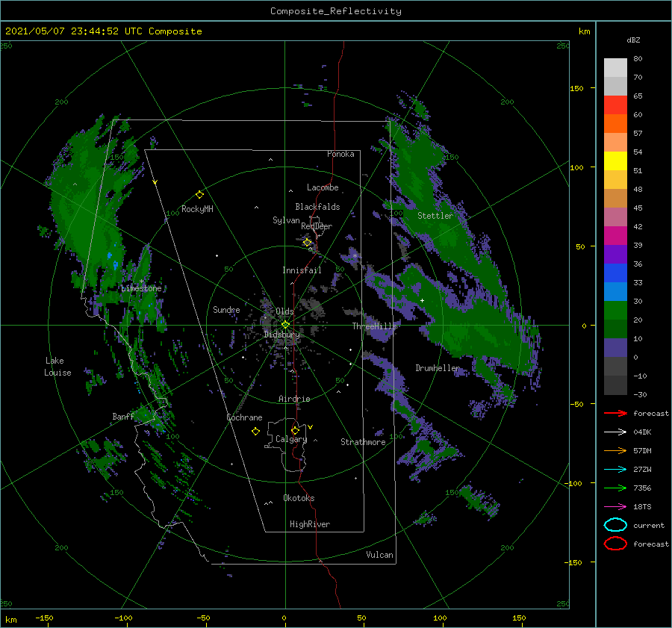Click the yellow diamond marker above Calgary
Screen dimensions: 672x628
(x=295, y=430)
